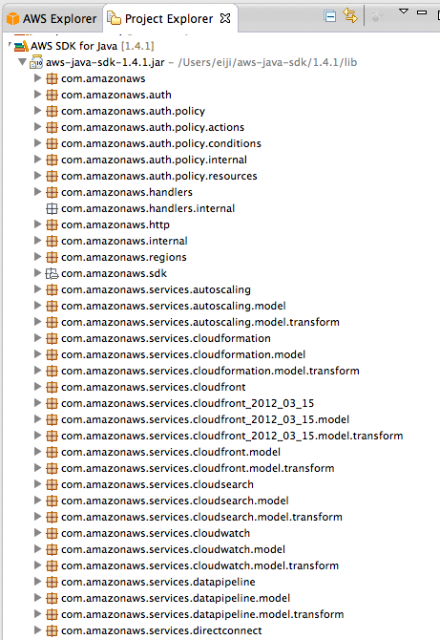Expand com.amazonaws.regions package
This screenshot has width=440, height=640.
38,257
